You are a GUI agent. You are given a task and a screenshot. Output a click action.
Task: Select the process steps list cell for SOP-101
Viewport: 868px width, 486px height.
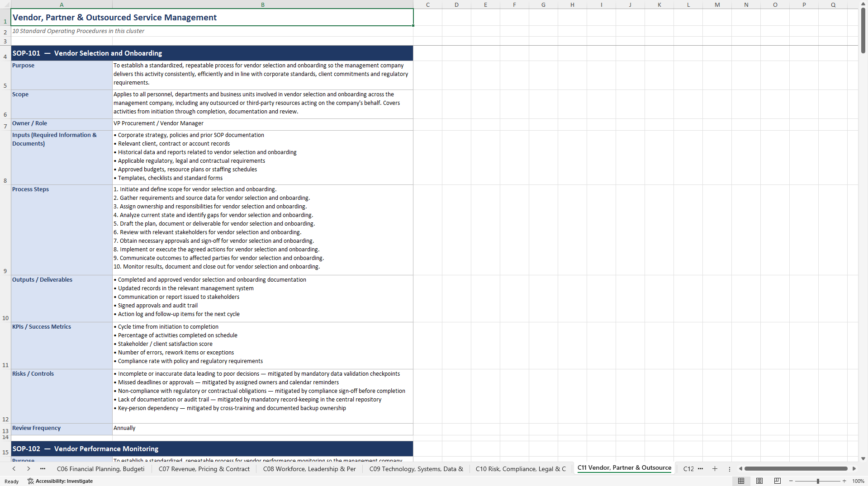point(263,230)
